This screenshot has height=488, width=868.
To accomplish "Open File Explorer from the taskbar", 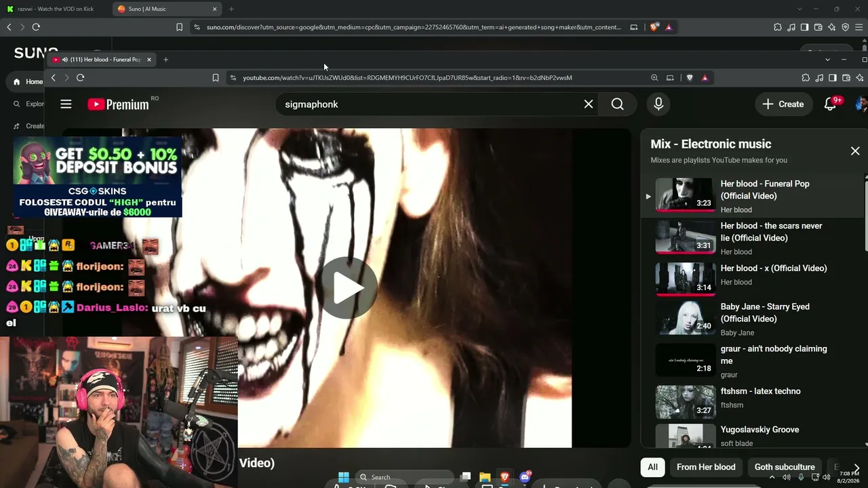I will pyautogui.click(x=485, y=477).
